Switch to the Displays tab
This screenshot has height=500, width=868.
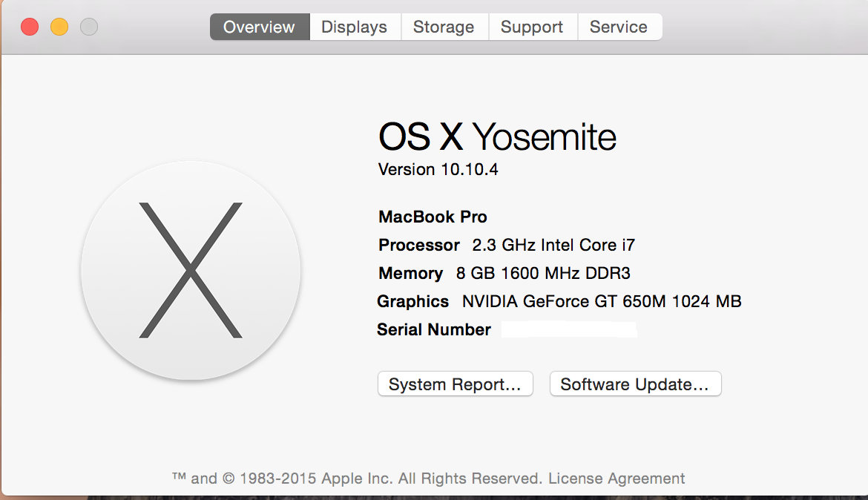tap(354, 27)
